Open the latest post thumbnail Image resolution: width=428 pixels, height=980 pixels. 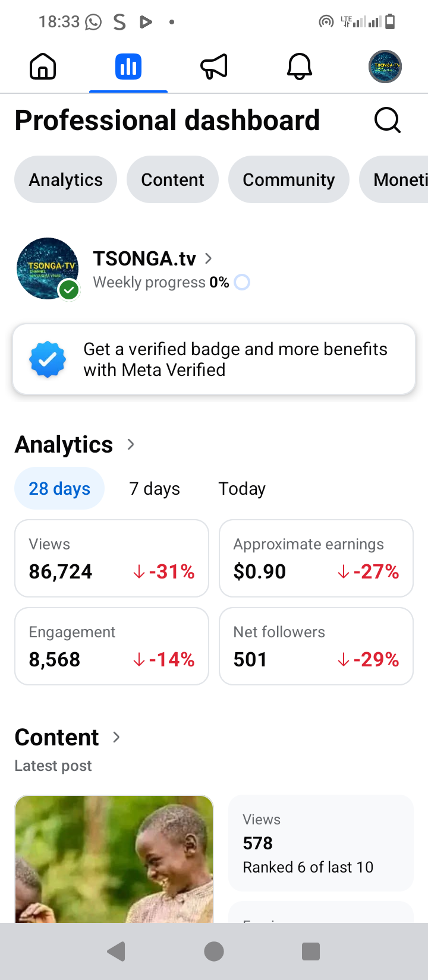tap(114, 858)
